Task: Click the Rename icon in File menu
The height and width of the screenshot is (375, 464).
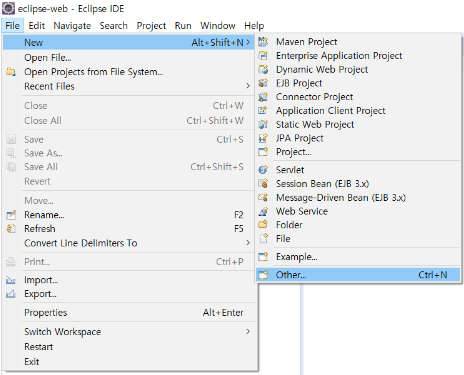Action: click(11, 215)
